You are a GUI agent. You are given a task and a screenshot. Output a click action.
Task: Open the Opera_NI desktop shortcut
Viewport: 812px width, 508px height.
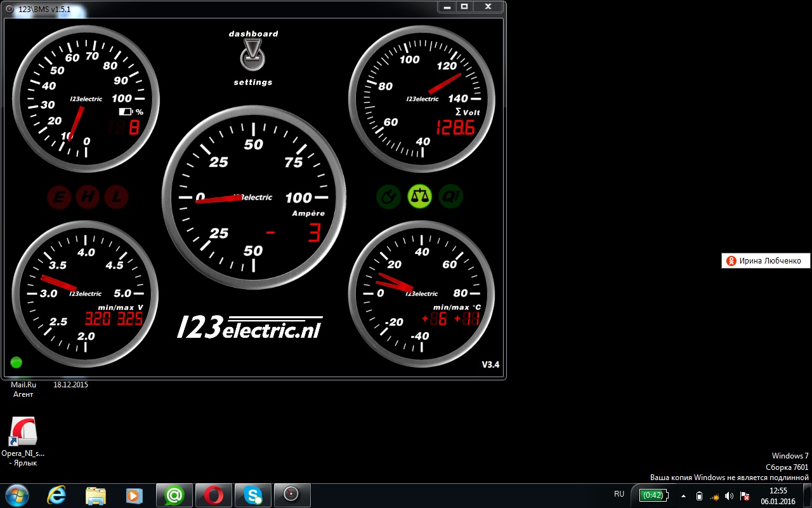[x=23, y=434]
